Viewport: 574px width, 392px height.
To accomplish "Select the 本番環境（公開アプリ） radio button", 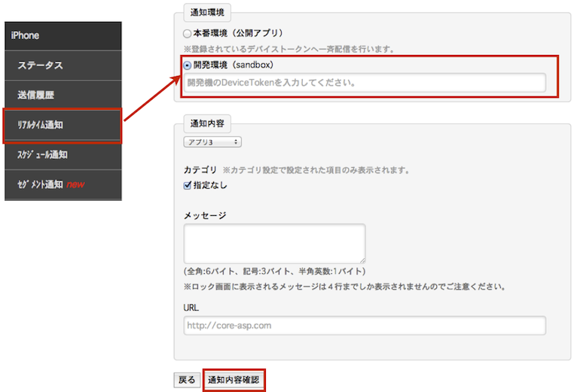I will click(x=187, y=34).
